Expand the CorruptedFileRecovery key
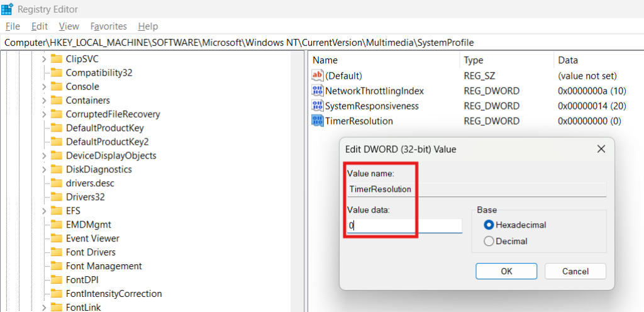The height and width of the screenshot is (312, 644). point(44,114)
